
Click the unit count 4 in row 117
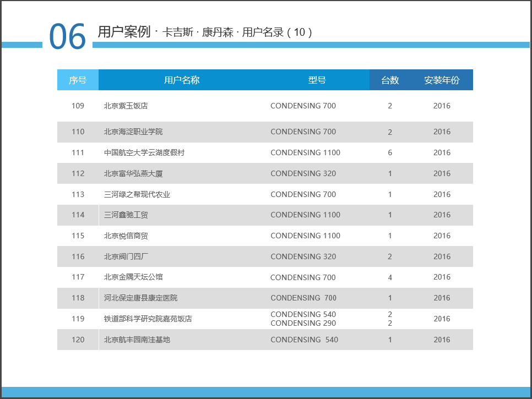pyautogui.click(x=390, y=277)
